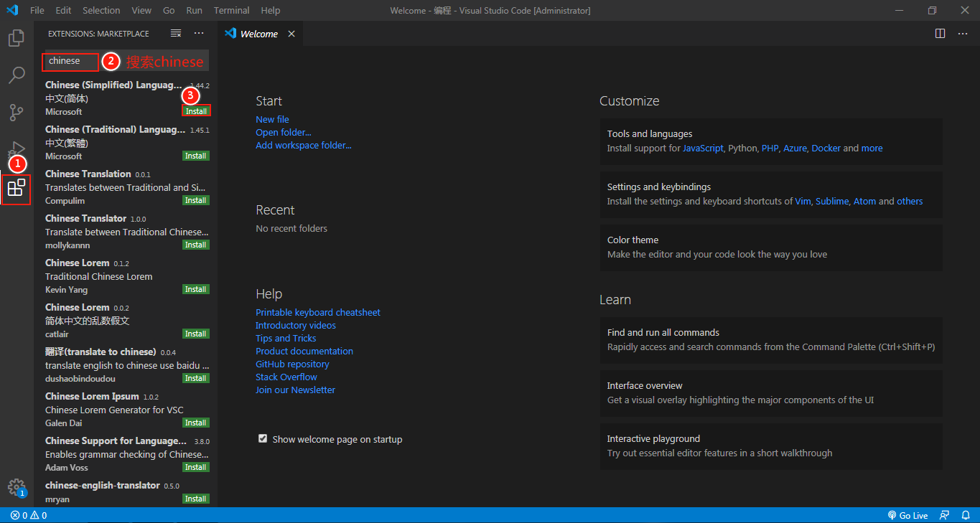The width and height of the screenshot is (980, 523).
Task: Click the New file link
Action: click(272, 119)
